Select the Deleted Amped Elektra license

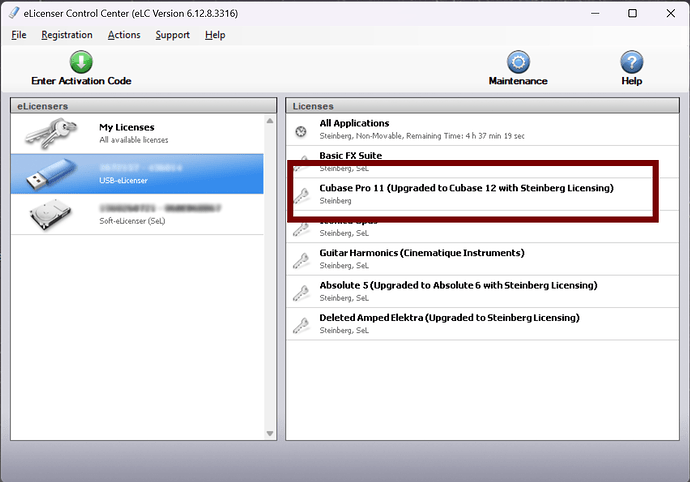click(482, 324)
